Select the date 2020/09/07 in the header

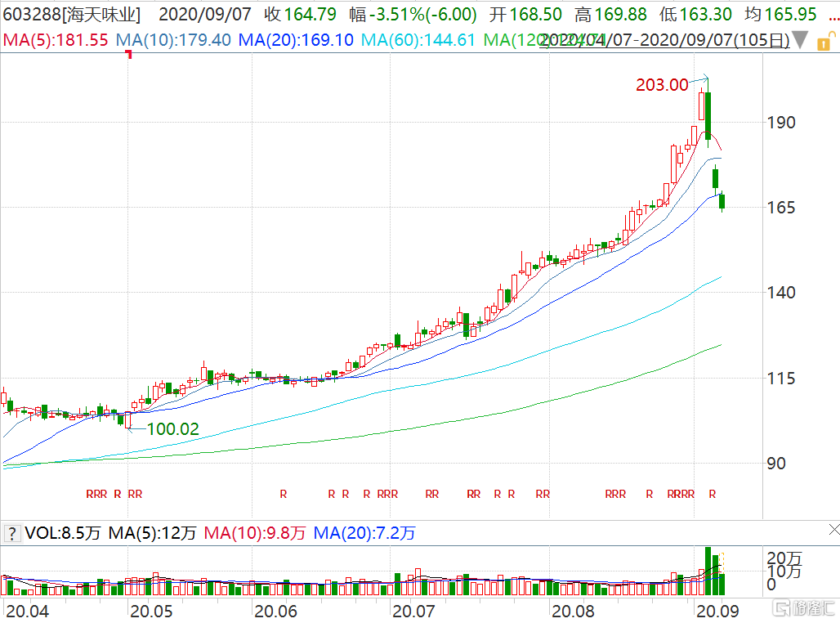[204, 15]
